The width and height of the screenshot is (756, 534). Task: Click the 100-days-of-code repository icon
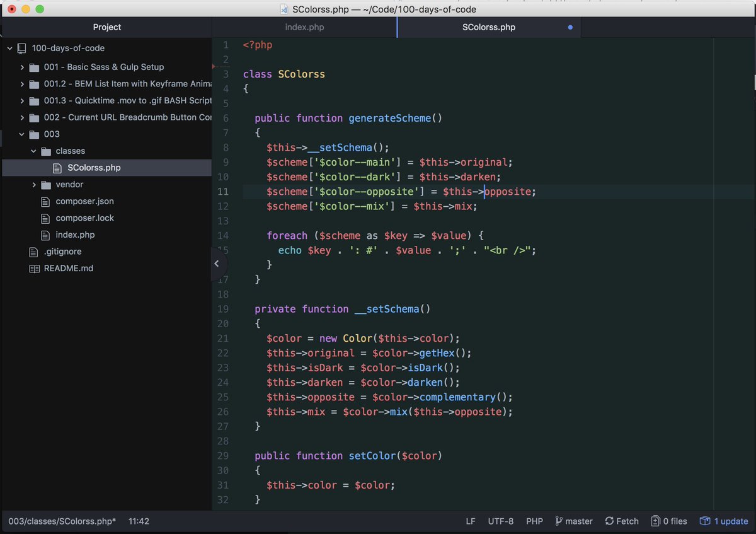[23, 48]
